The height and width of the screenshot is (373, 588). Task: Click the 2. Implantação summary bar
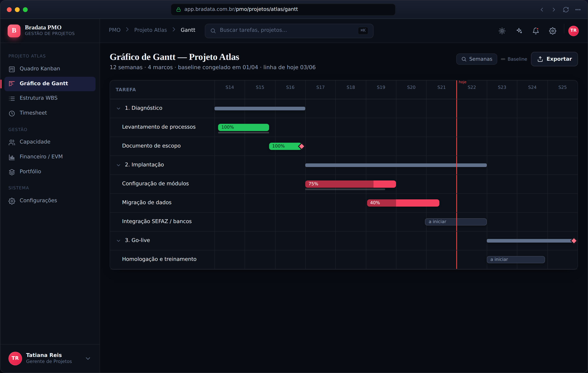point(396,165)
